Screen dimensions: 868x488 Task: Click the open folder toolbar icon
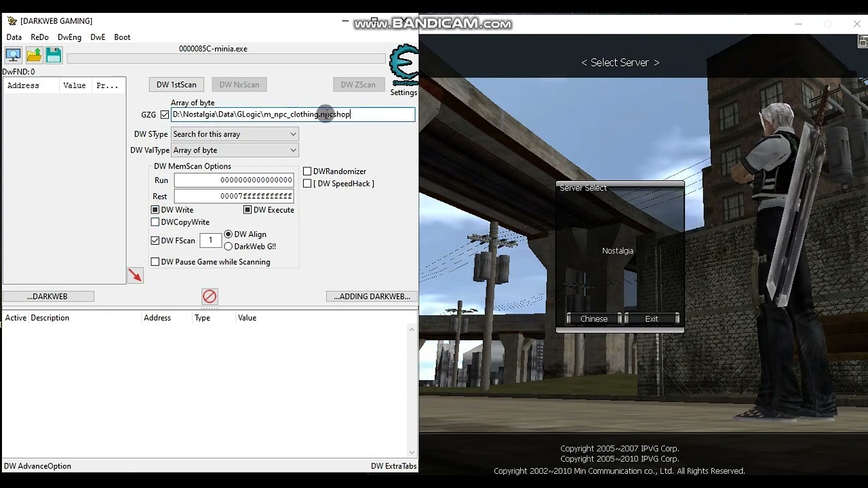click(x=33, y=56)
